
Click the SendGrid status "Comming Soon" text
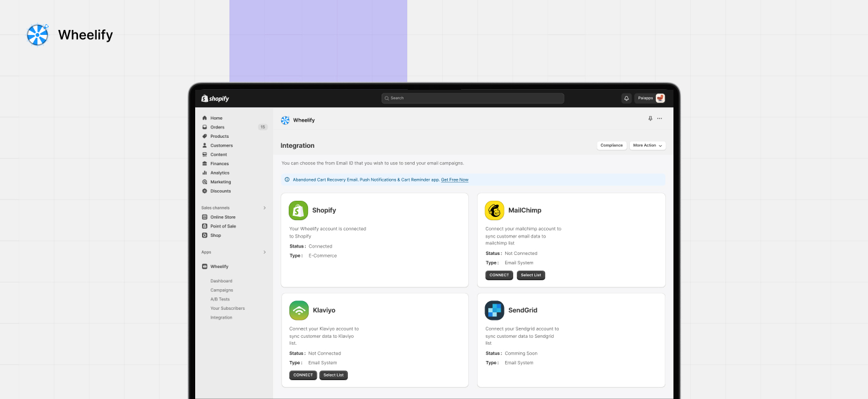click(x=521, y=353)
